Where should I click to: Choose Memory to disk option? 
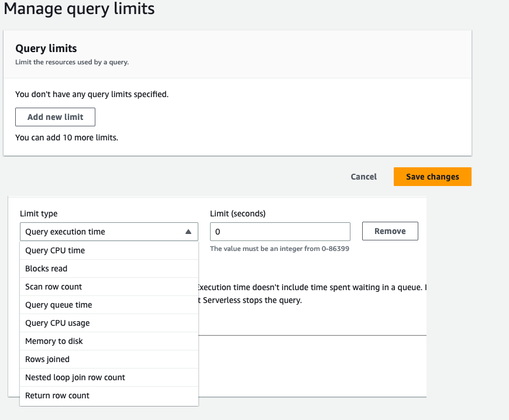pos(53,340)
